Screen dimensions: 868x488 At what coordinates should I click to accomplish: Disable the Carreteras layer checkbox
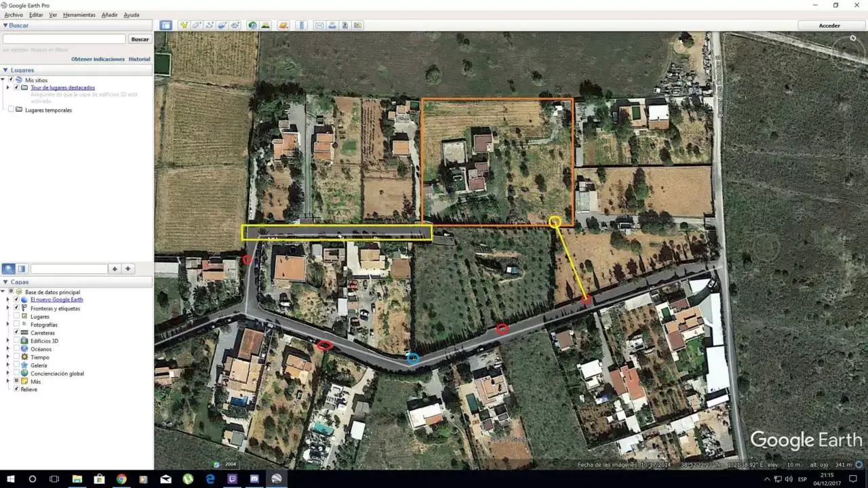point(17,333)
